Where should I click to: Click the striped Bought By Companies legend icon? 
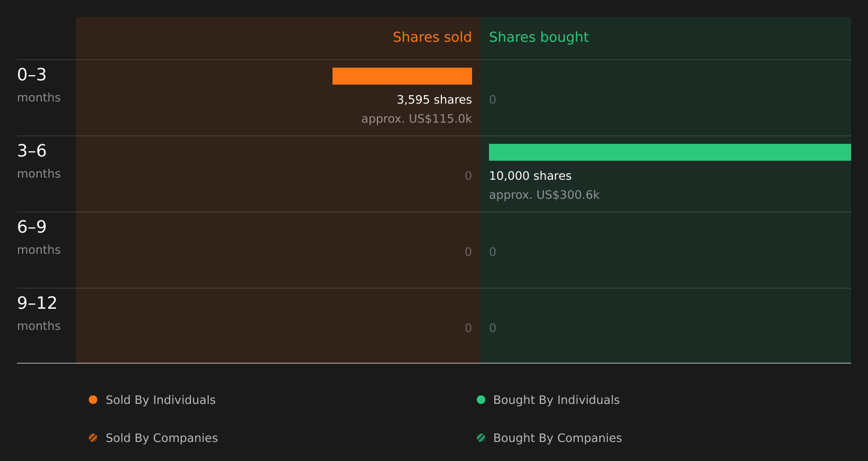[x=481, y=438]
